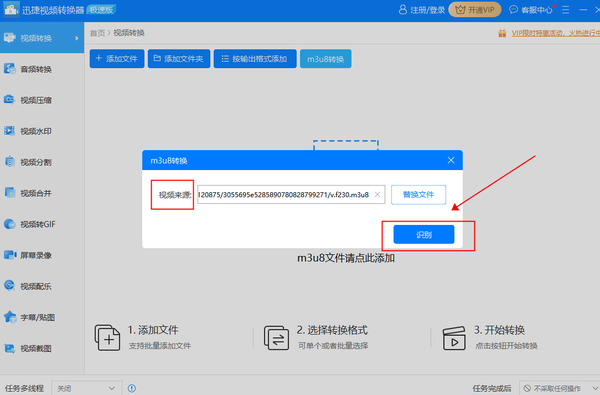Open the 视频转换 sidebar section
This screenshot has height=395, width=600.
click(42, 38)
